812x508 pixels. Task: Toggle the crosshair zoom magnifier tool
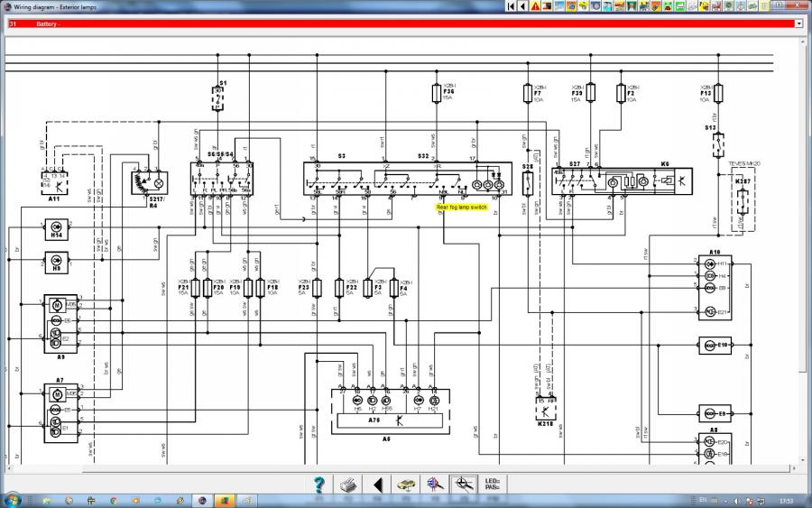(464, 485)
